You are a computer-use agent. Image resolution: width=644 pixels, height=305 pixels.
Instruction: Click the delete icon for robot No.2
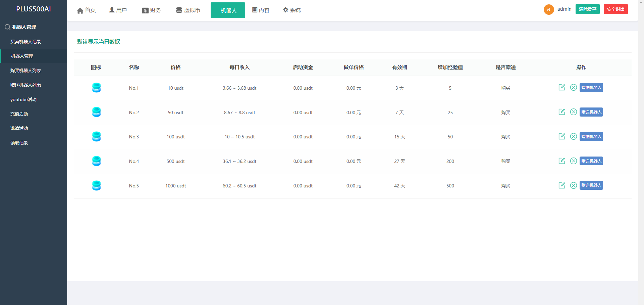574,112
